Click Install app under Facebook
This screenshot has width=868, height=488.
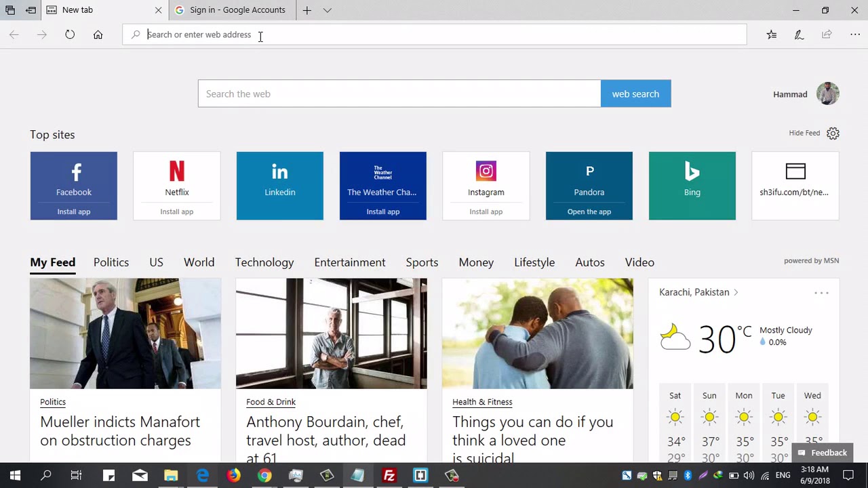coord(73,211)
